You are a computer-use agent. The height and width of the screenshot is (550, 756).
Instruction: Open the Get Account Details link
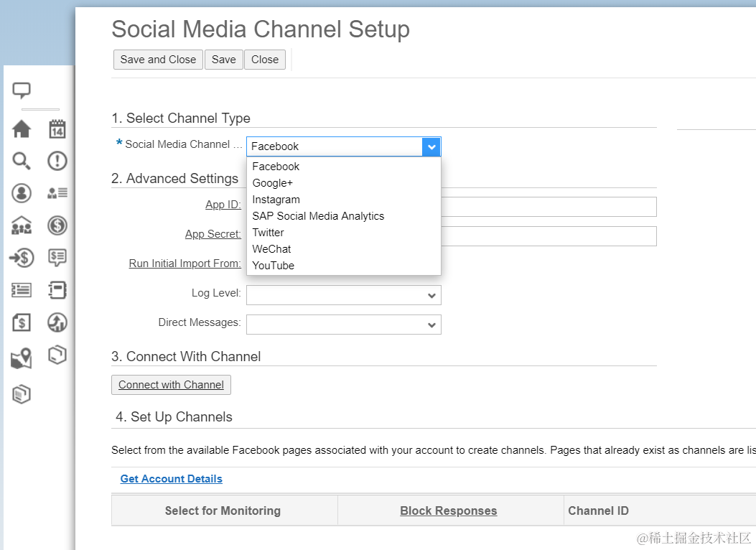pyautogui.click(x=172, y=479)
